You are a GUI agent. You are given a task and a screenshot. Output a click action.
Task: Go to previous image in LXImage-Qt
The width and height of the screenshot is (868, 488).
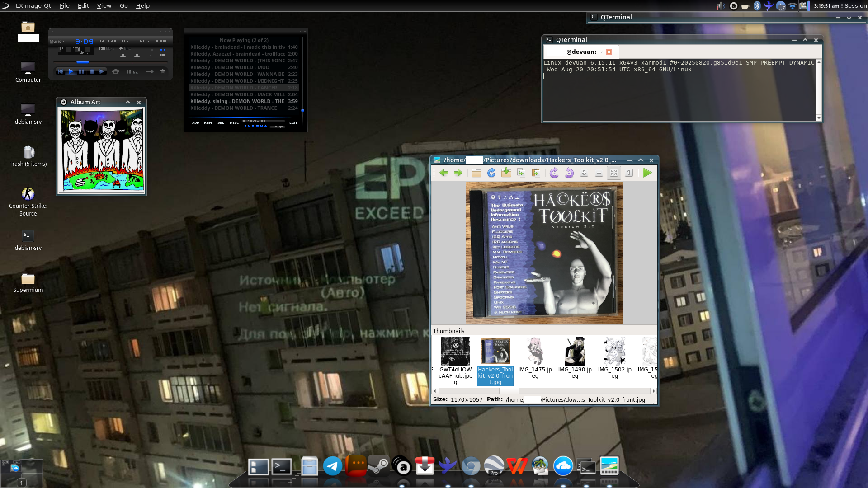(443, 173)
